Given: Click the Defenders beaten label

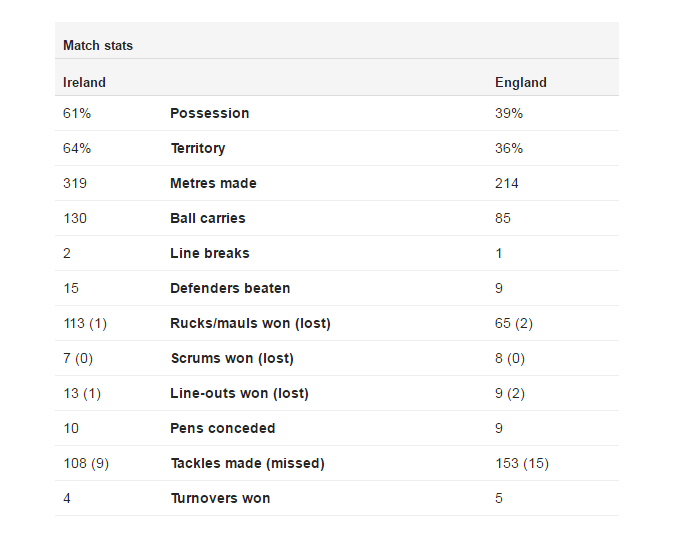Looking at the screenshot, I should tap(230, 288).
